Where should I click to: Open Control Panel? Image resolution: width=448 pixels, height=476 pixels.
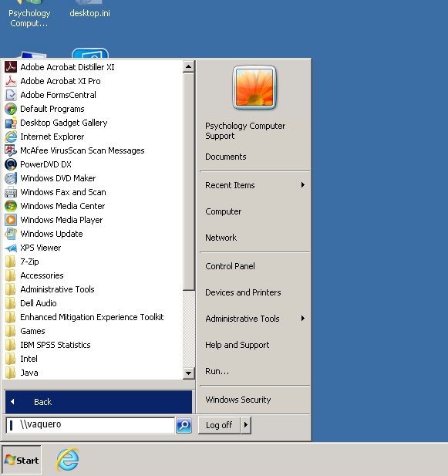[x=230, y=266]
